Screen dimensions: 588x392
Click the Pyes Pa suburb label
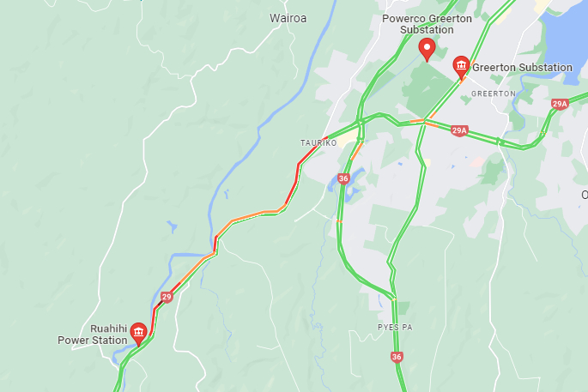395,328
